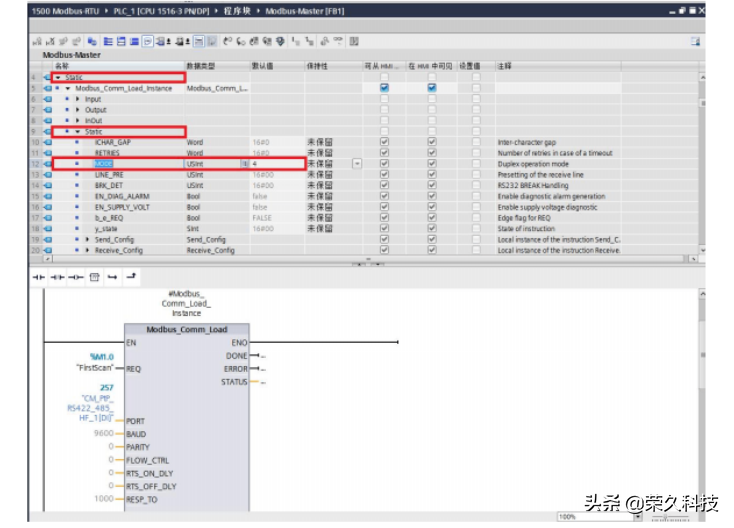
Task: Toggle HMI visible checkbox for ICHAR_GAP row
Action: coord(432,142)
